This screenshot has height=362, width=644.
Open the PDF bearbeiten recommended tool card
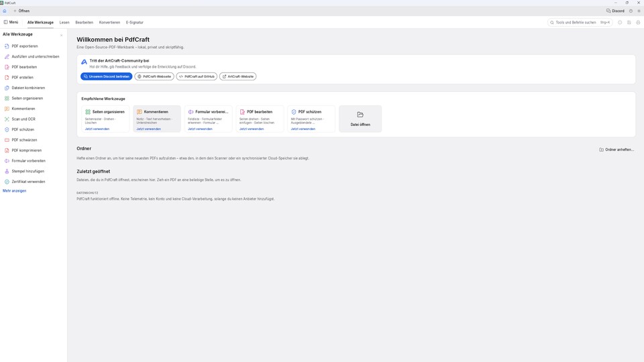pos(260,119)
